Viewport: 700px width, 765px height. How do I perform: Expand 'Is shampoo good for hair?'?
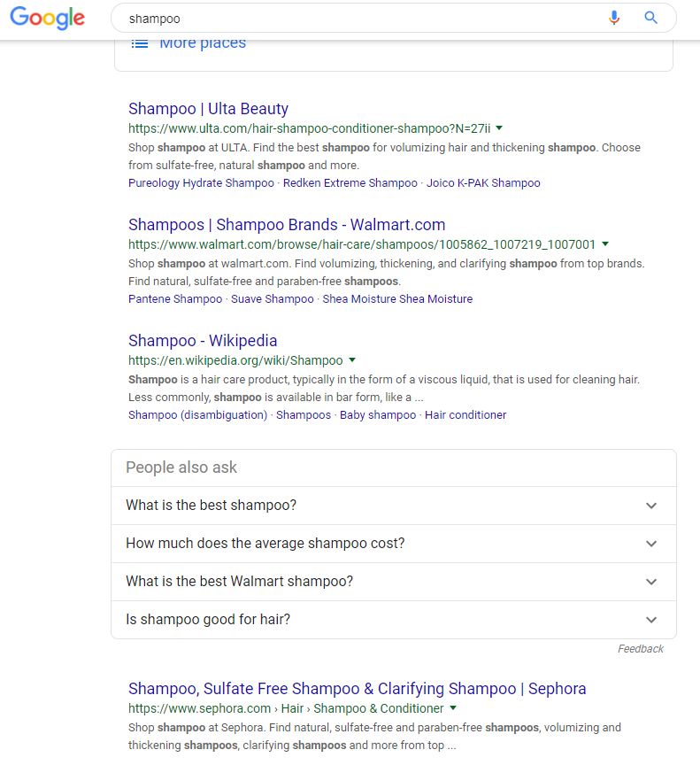coord(651,619)
